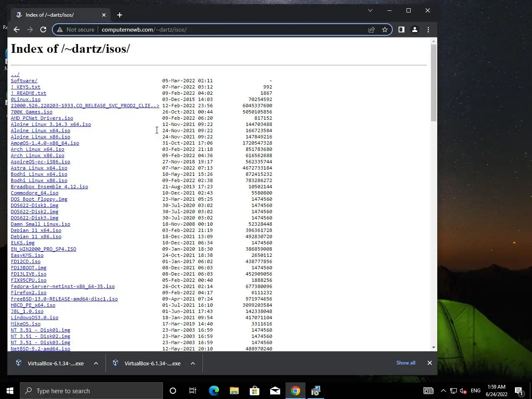Download AmogOS-1.4.0-x86_64.iso
532x399 pixels.
pyautogui.click(x=45, y=143)
